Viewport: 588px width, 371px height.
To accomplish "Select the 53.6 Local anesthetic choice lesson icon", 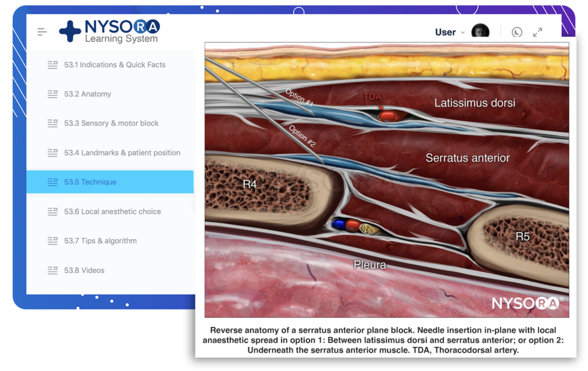I will pos(51,211).
